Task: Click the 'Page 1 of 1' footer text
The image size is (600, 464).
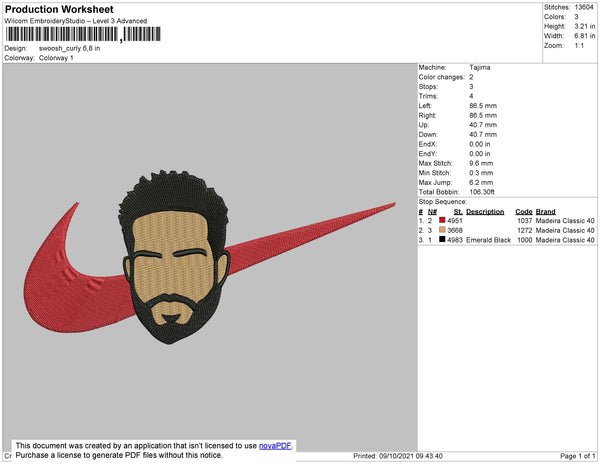Action: [577, 456]
